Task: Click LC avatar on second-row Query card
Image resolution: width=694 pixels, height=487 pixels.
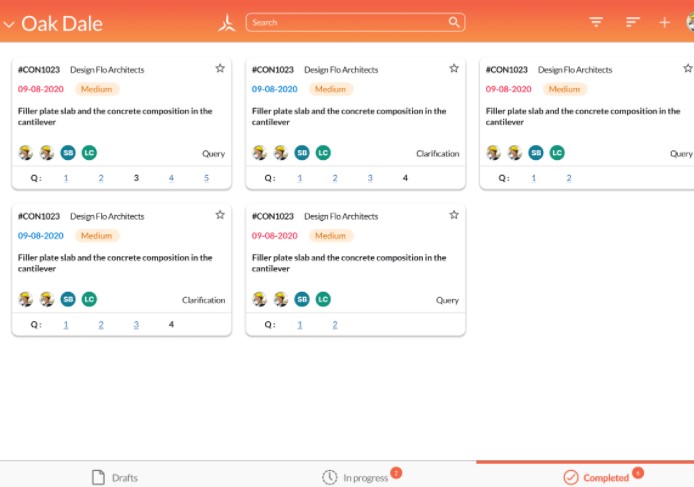Action: (x=323, y=299)
